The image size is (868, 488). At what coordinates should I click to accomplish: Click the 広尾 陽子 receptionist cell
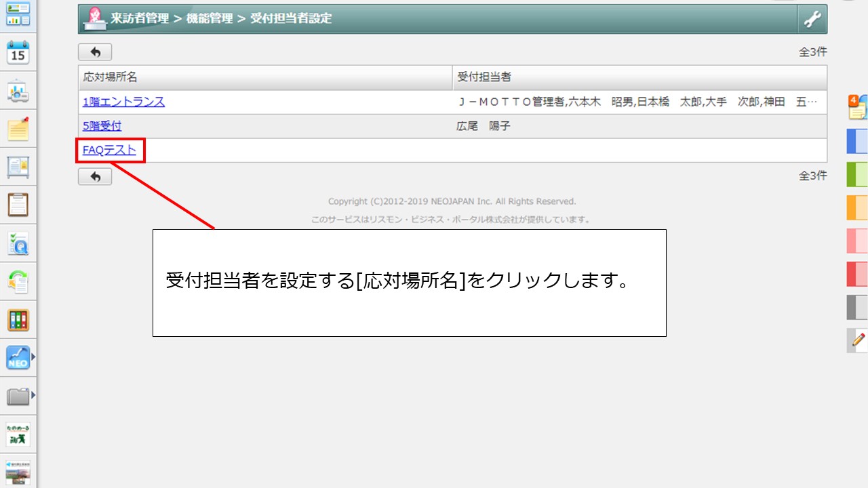pyautogui.click(x=639, y=126)
